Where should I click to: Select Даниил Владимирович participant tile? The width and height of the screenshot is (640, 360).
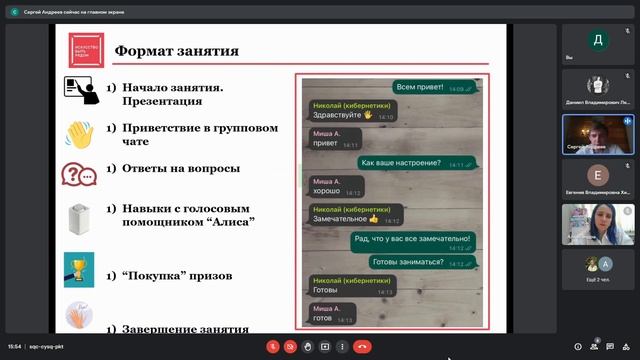coord(598,89)
